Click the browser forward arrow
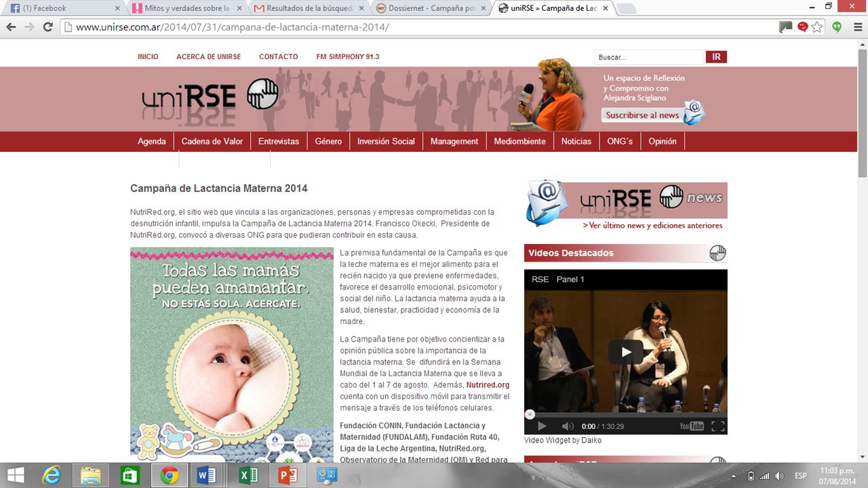Screen dimensions: 868x488 pos(29,27)
